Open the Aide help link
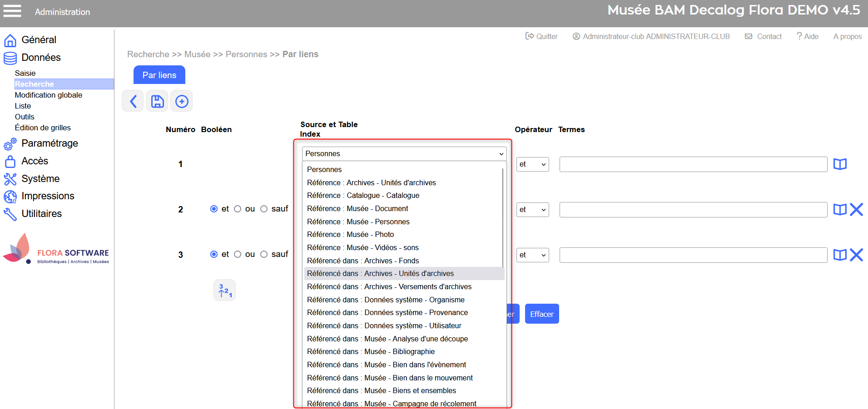 pos(808,36)
